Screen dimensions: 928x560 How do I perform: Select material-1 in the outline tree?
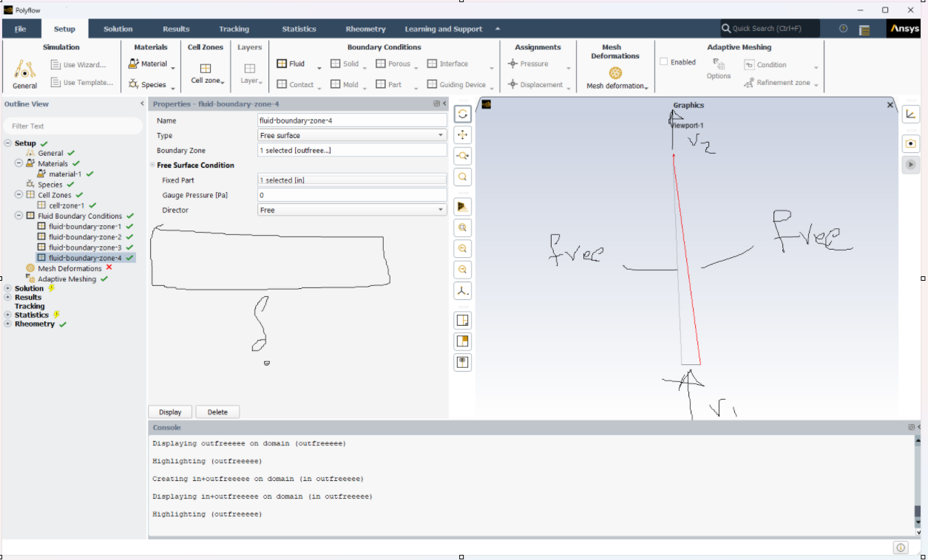(x=66, y=174)
